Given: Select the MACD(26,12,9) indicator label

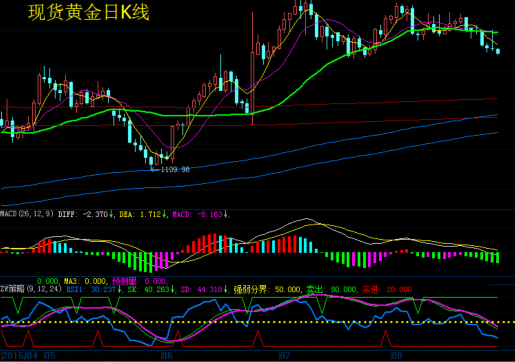Looking at the screenshot, I should pos(27,214).
